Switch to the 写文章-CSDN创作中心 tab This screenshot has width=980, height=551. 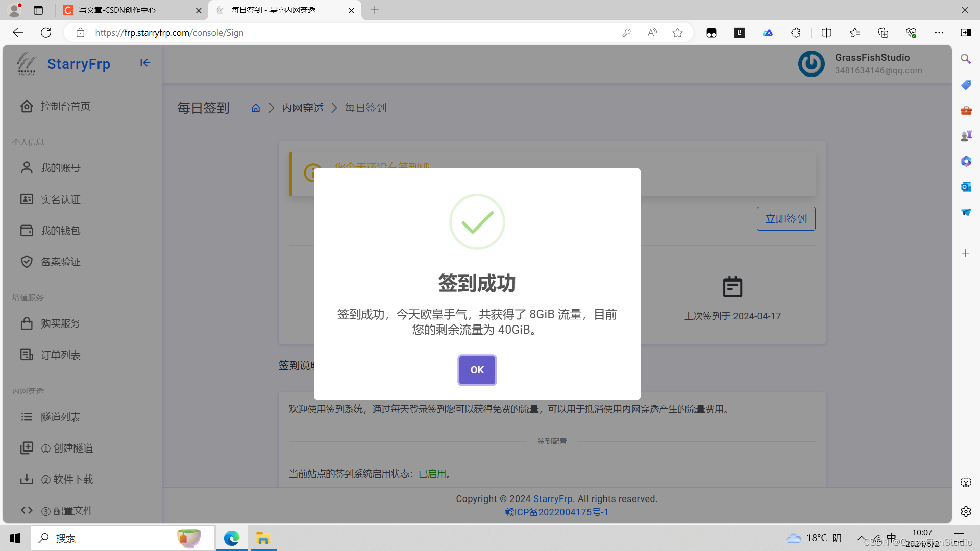[127, 10]
